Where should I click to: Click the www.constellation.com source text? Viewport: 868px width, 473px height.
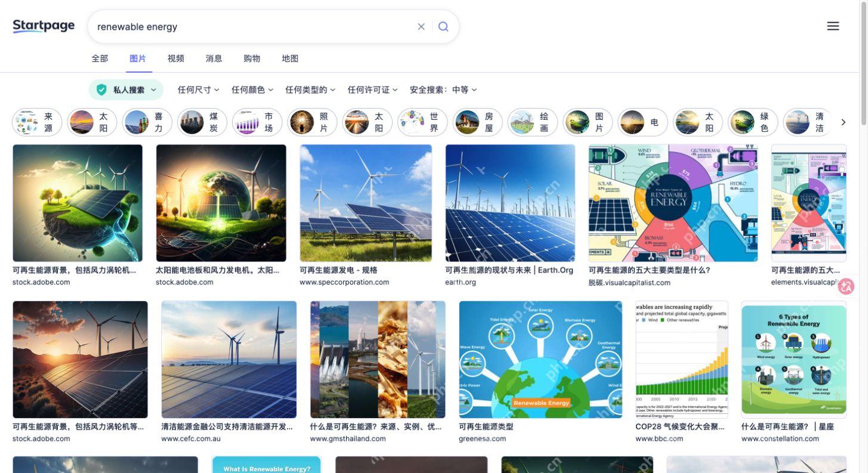(780, 438)
